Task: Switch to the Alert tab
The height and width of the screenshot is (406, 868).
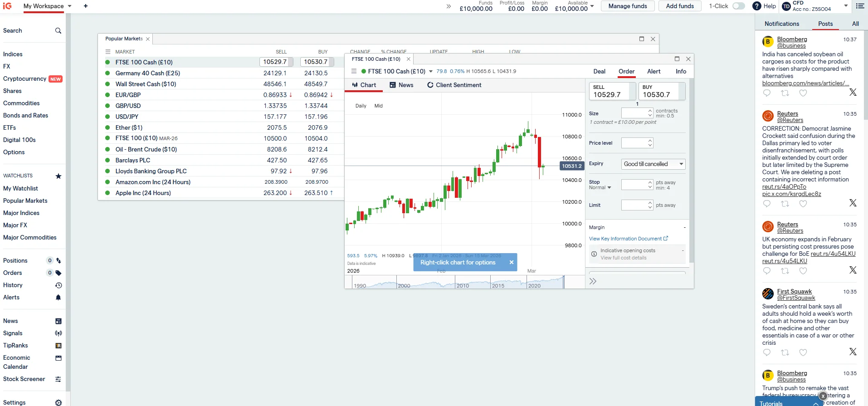Action: point(653,72)
